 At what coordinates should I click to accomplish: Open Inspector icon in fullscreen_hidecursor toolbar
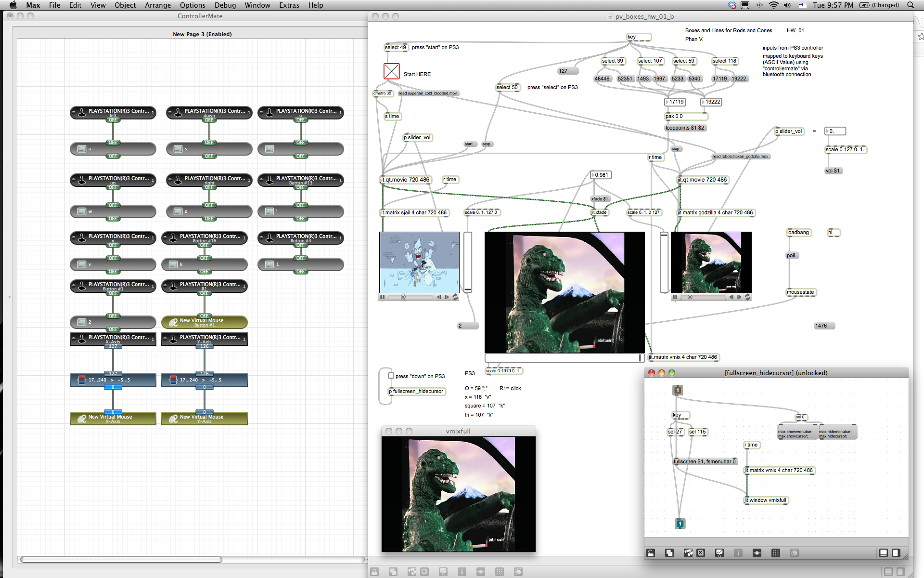pyautogui.click(x=738, y=553)
